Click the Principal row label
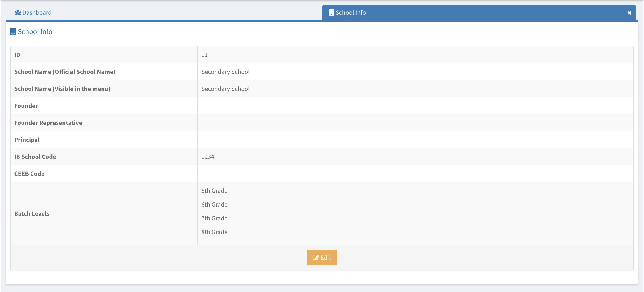644x292 pixels. [27, 140]
